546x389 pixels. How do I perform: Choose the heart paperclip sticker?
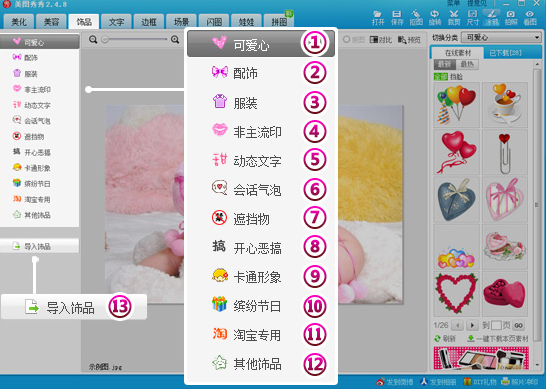(505, 152)
